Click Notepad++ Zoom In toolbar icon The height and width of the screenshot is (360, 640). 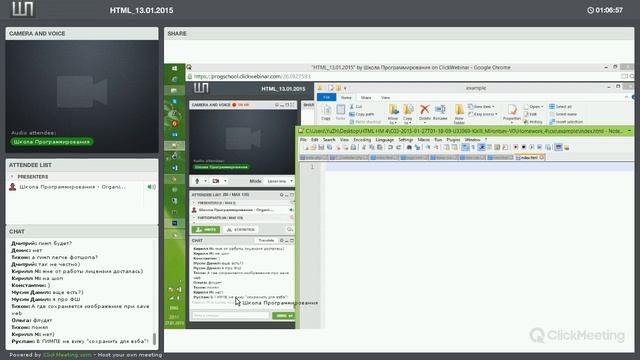pyautogui.click(x=428, y=147)
